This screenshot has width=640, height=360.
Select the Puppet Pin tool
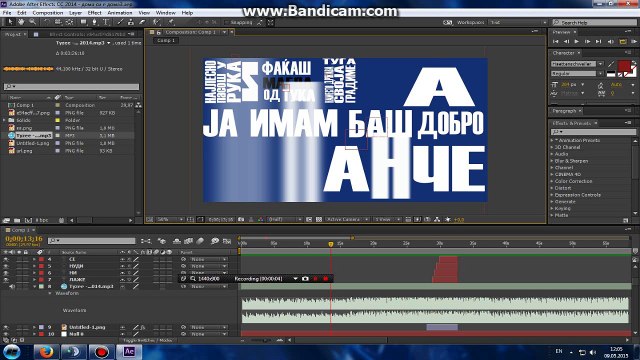(x=171, y=22)
